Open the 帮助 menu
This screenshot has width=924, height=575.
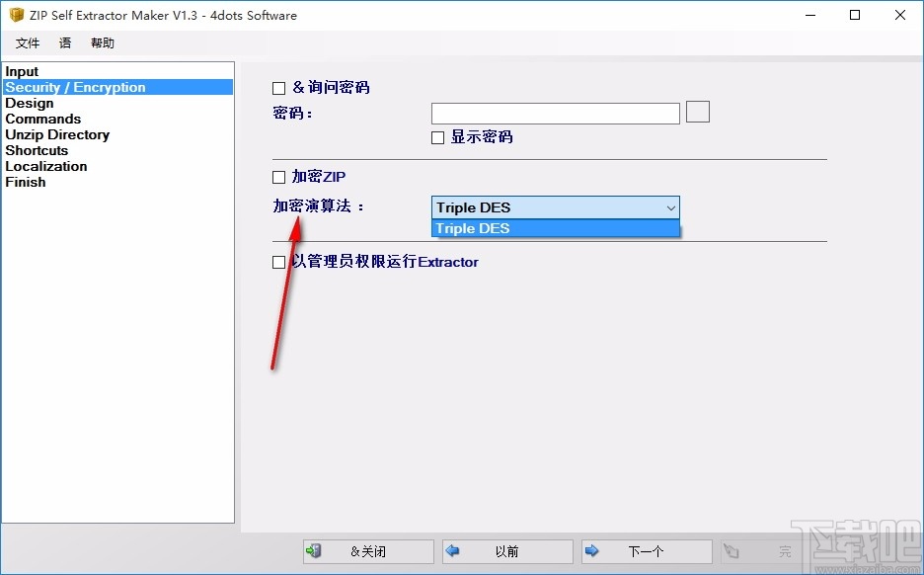click(102, 42)
